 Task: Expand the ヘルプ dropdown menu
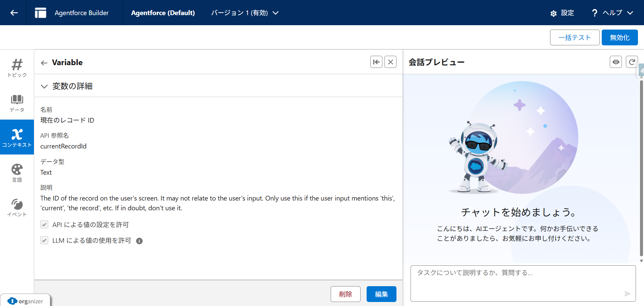click(618, 13)
